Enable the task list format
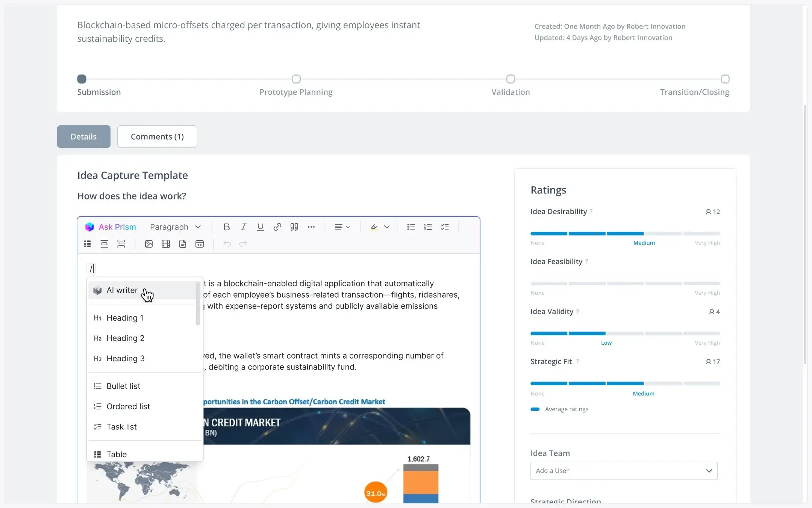Viewport: 812px width, 508px height. [x=445, y=227]
